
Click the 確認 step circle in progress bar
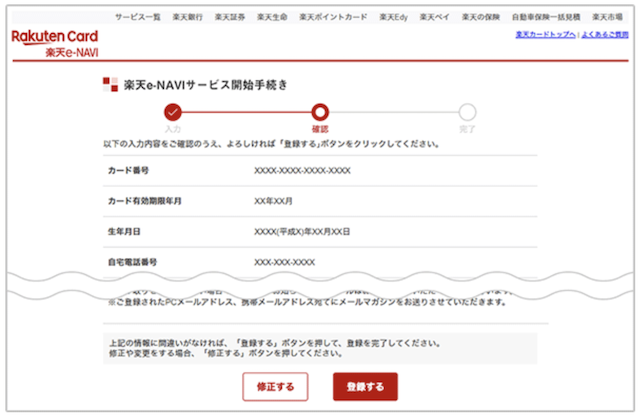tap(320, 112)
